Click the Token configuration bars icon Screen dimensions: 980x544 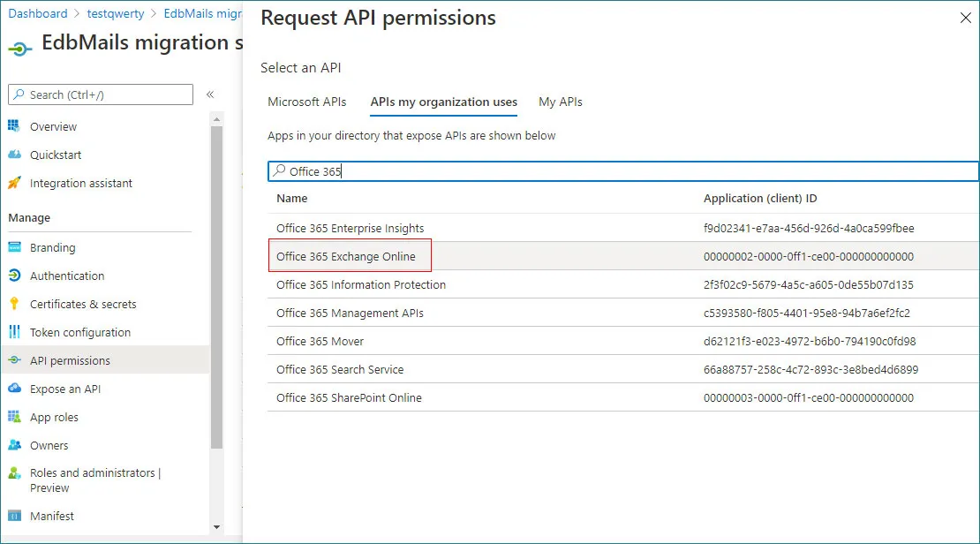(14, 332)
